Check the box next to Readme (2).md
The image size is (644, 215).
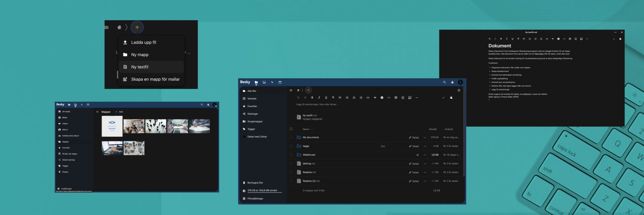[291, 181]
